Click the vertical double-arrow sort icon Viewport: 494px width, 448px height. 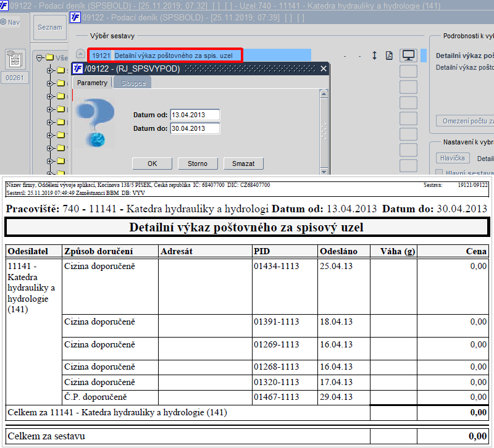point(374,56)
